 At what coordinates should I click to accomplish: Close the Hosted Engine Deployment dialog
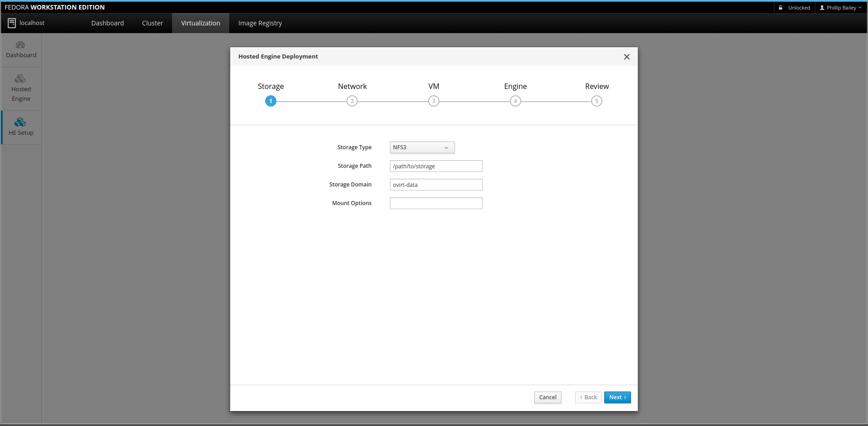626,57
